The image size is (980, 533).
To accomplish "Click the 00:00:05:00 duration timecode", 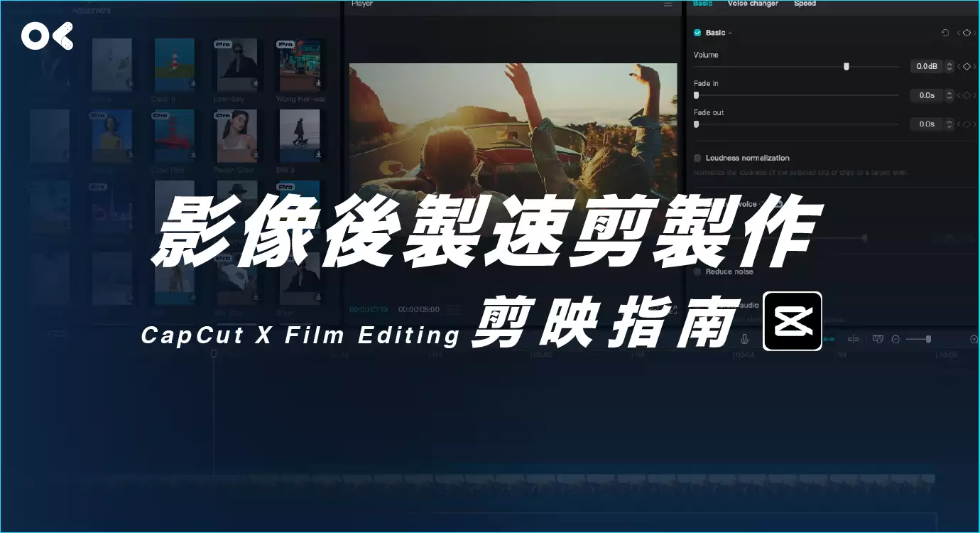I will click(x=419, y=310).
